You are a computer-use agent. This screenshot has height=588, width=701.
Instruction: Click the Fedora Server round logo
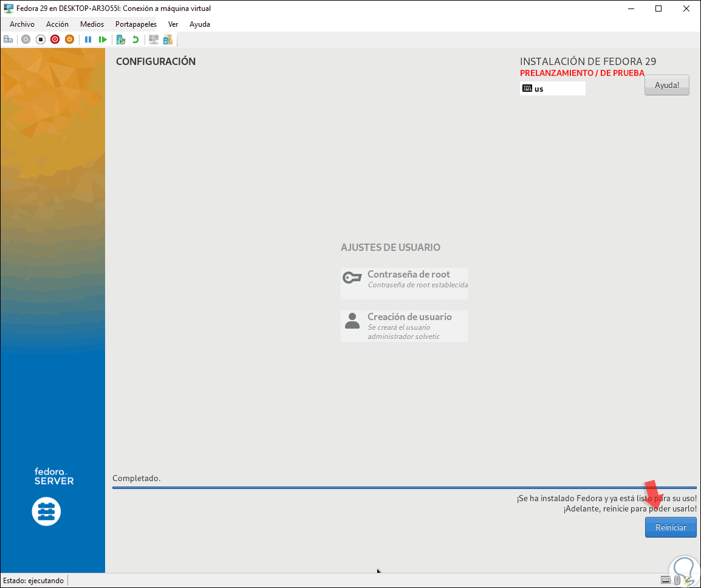[47, 511]
